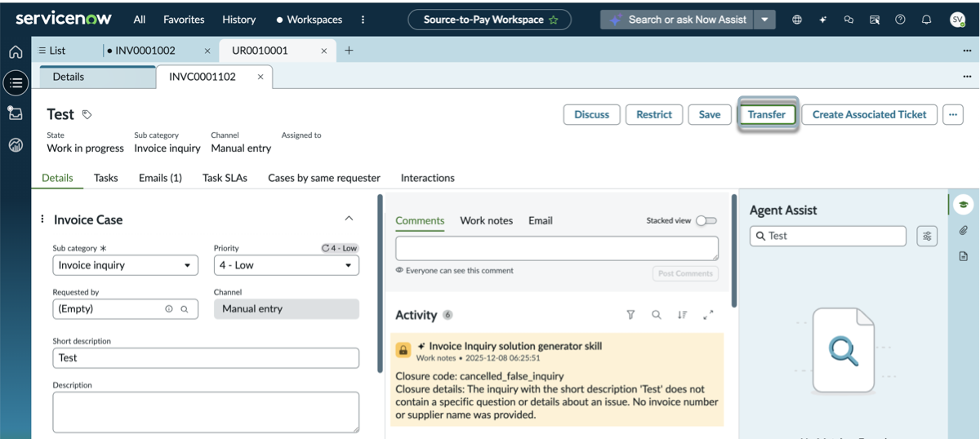Close the UR0010001 tab
The width and height of the screenshot is (980, 439).
pyautogui.click(x=324, y=51)
